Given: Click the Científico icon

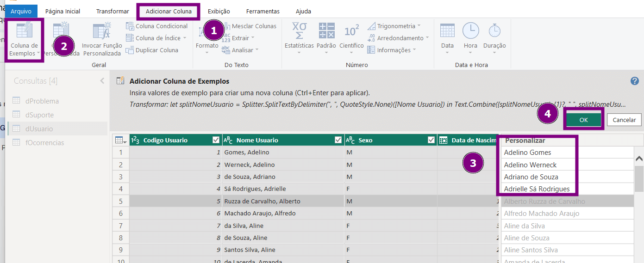Looking at the screenshot, I should 351,31.
